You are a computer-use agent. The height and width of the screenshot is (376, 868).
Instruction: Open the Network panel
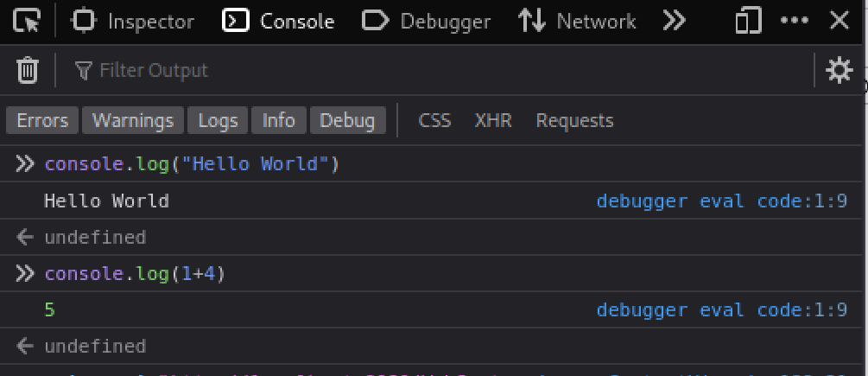coord(577,22)
